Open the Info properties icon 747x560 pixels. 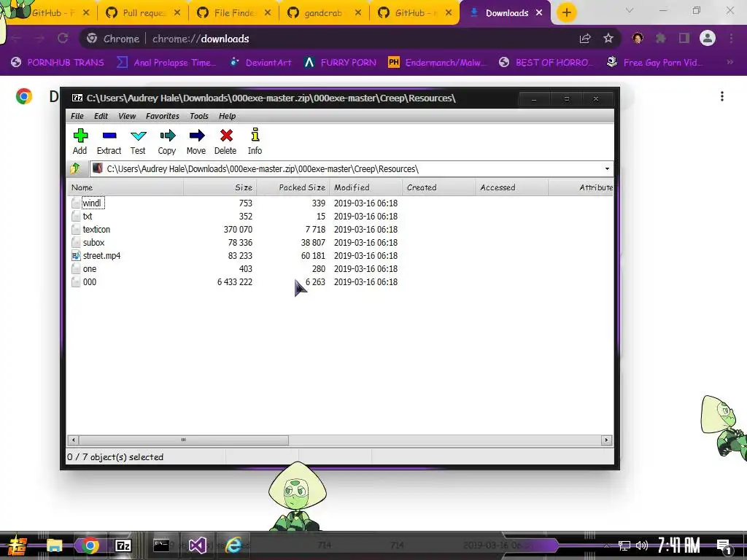click(x=255, y=141)
